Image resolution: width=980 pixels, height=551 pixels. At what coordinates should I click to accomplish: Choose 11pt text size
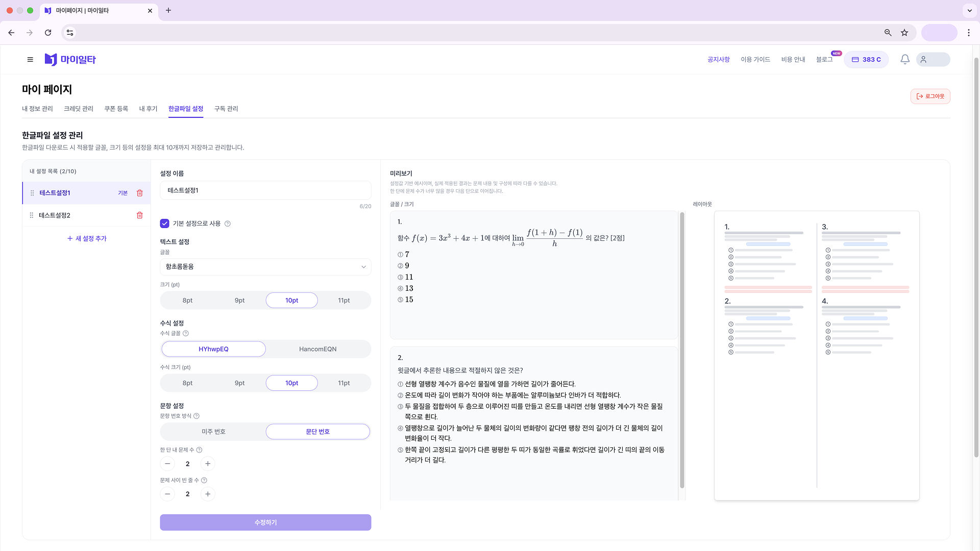click(344, 300)
